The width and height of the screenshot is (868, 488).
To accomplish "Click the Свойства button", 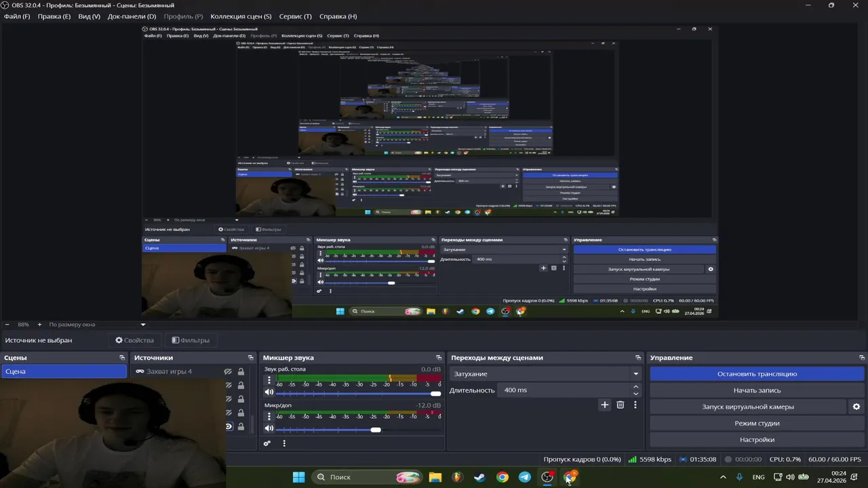I will pos(134,340).
